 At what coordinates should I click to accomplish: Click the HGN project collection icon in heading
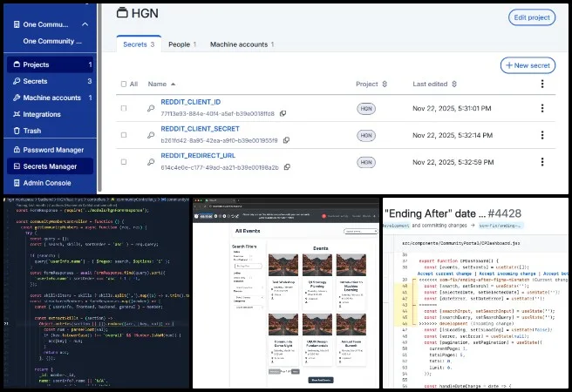pos(122,13)
